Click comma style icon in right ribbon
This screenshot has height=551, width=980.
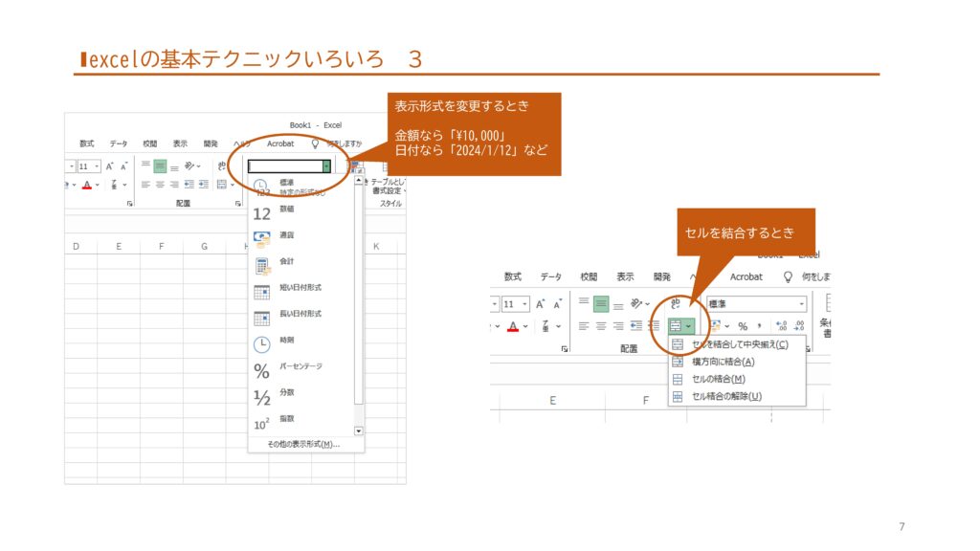tap(760, 326)
